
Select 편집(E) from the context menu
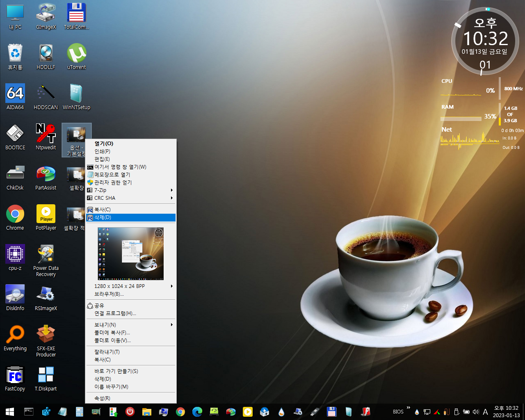[x=131, y=159]
